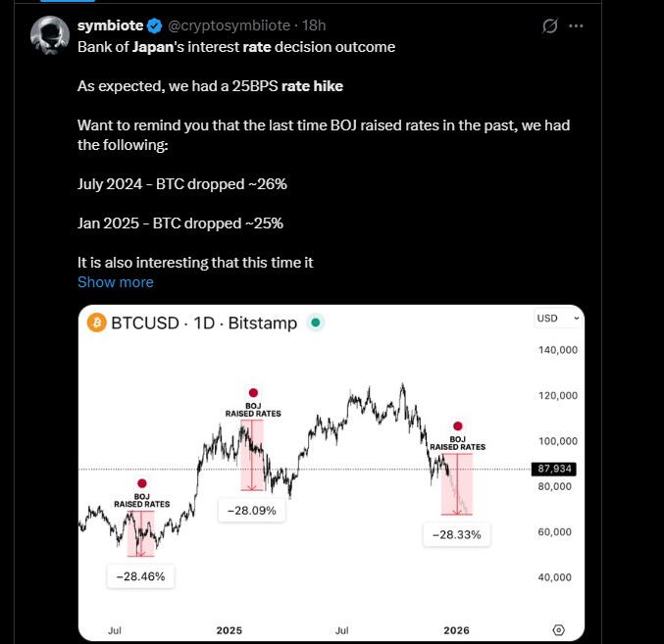The image size is (664, 644).
Task: Click the symbiote display name
Action: [110, 26]
